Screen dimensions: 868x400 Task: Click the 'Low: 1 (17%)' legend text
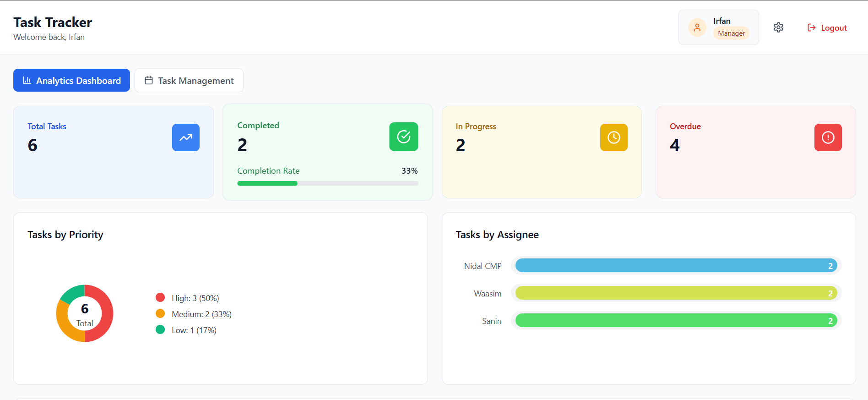point(194,330)
